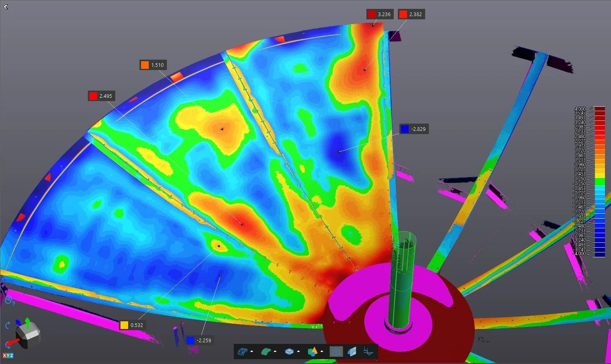611x364 pixels.
Task: Select the geometric shapes primitives tool
Action: (312, 352)
